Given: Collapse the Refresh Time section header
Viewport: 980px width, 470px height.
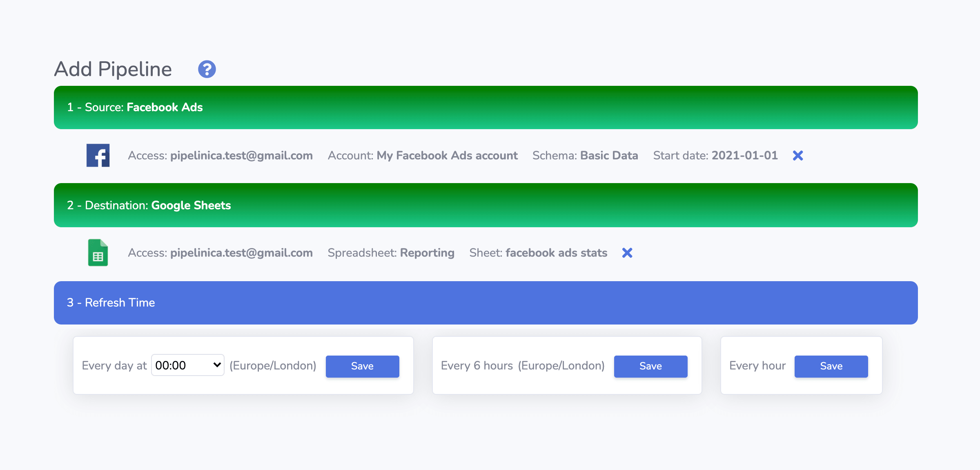Looking at the screenshot, I should coord(486,303).
